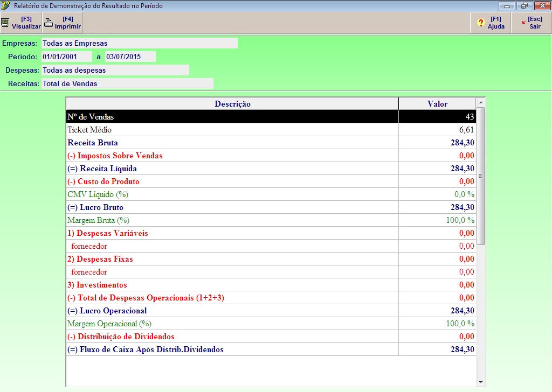Viewport: 552px width, 392px height.
Task: Click the F4 Imprimir printer icon
Action: (x=49, y=23)
